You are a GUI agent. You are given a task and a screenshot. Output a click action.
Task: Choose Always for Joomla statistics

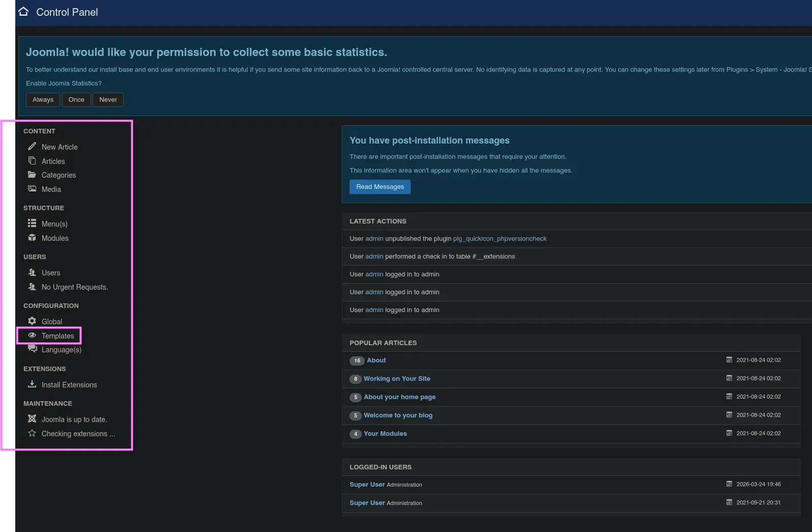[x=43, y=100]
